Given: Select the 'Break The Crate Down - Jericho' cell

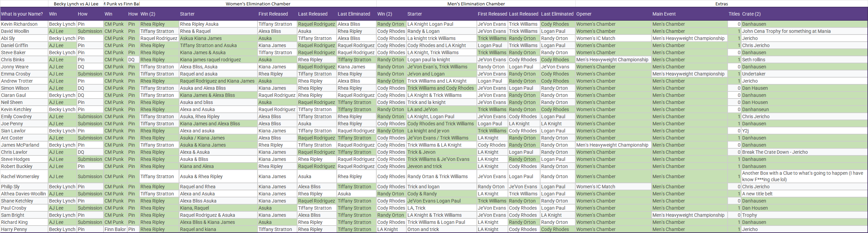Looking at the screenshot, I should click(775, 152).
